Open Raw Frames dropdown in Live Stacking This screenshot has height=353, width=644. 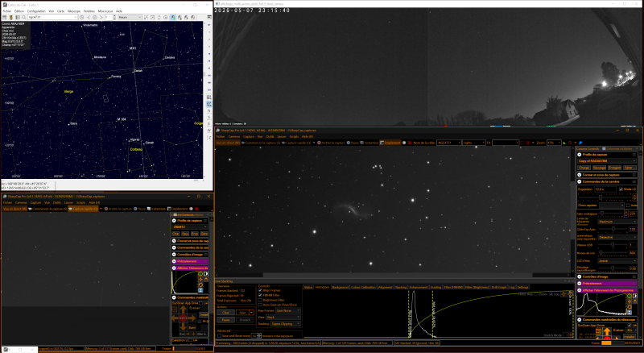(288, 310)
